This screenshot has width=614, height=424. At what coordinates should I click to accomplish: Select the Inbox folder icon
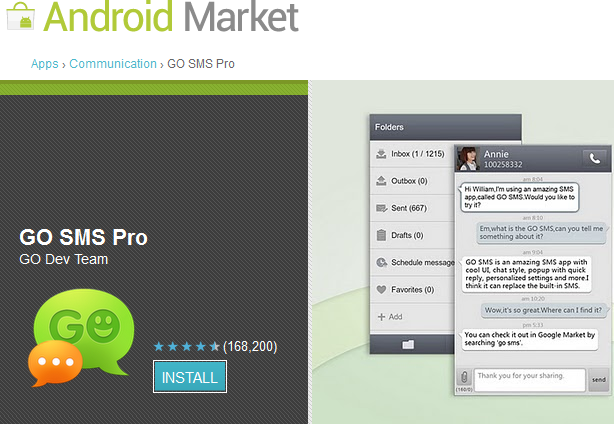(381, 154)
